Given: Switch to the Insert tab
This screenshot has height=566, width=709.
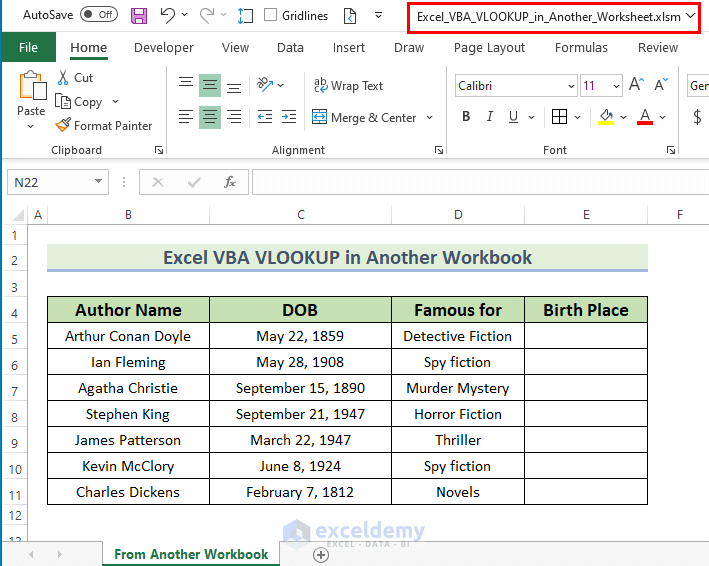Looking at the screenshot, I should pos(349,47).
